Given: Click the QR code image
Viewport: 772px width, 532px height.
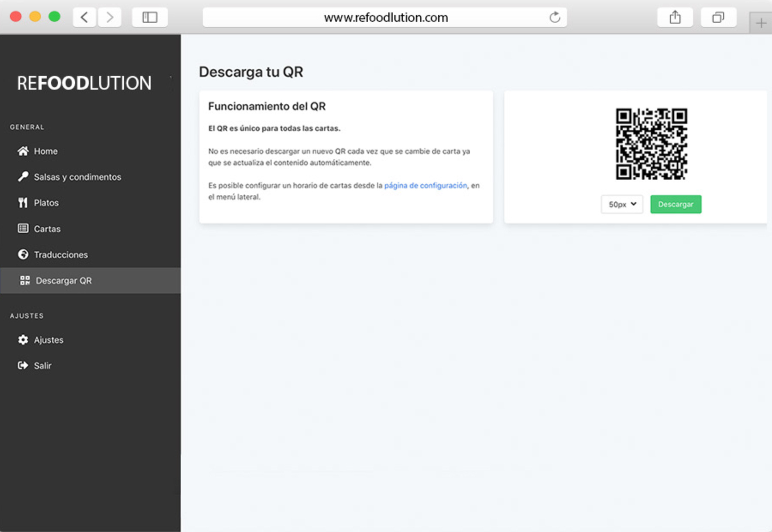Looking at the screenshot, I should coord(651,144).
